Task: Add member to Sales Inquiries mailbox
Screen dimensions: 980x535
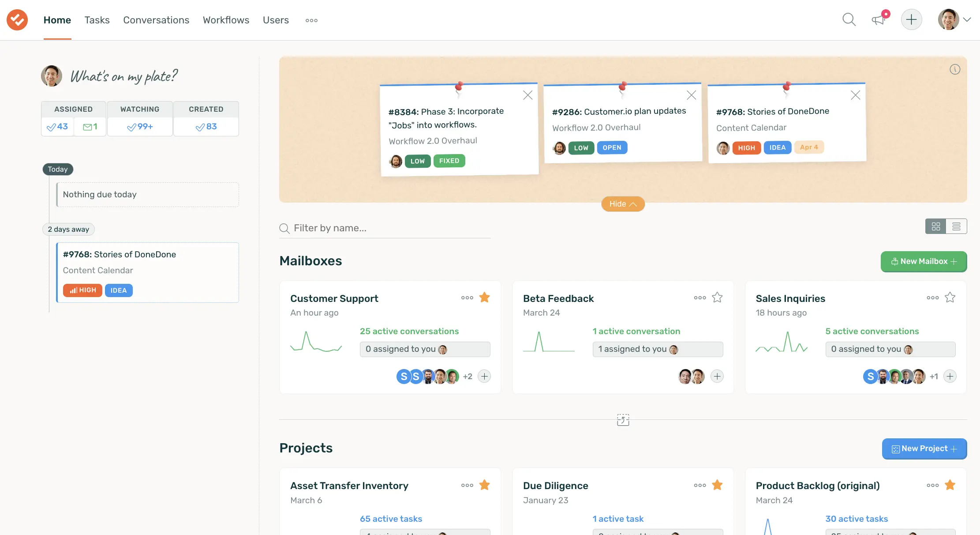Action: pyautogui.click(x=950, y=377)
